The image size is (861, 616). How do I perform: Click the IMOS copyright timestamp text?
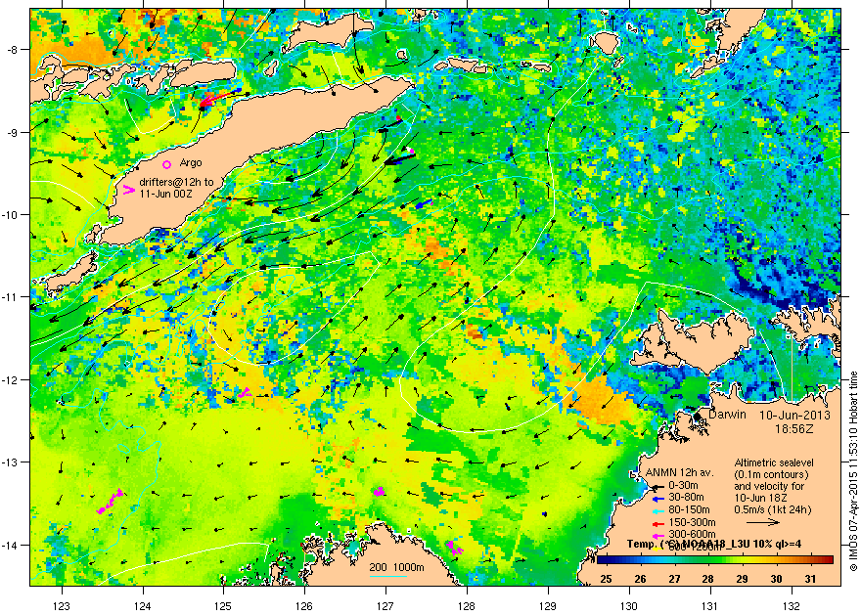(x=854, y=471)
